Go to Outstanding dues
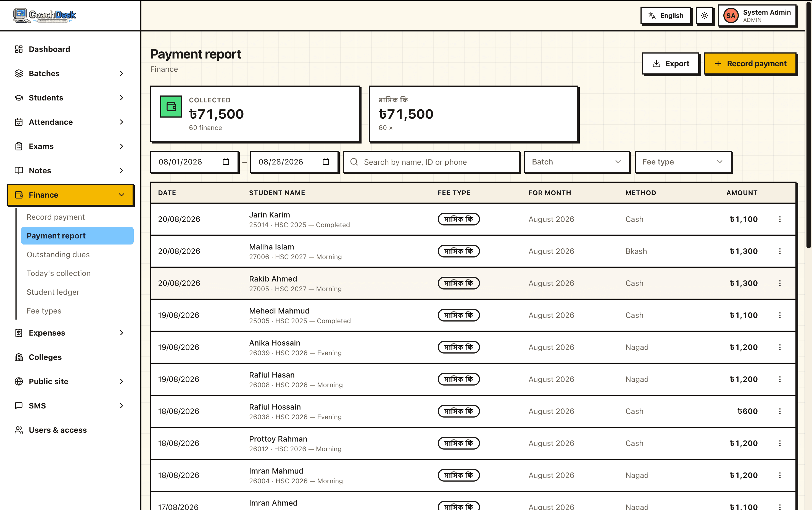 pyautogui.click(x=58, y=255)
